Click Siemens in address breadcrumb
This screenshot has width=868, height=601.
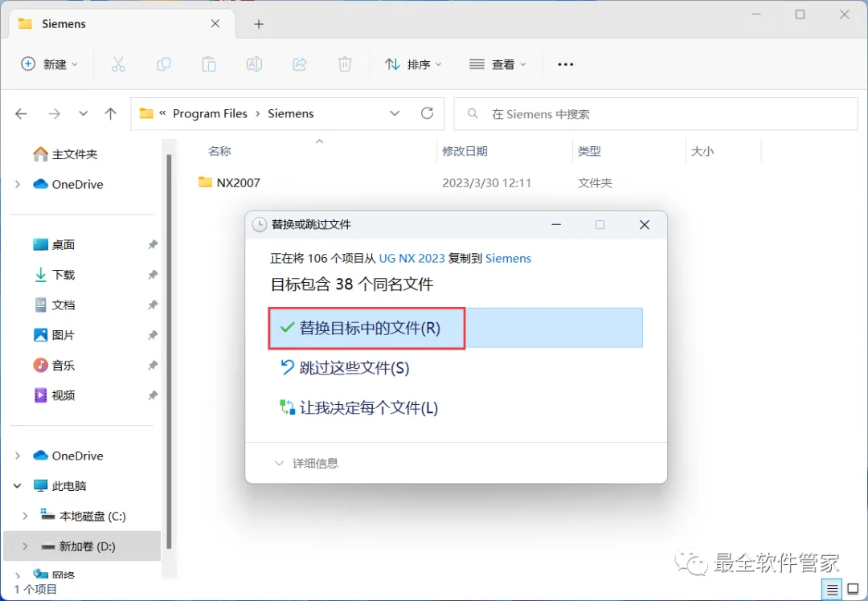coord(291,113)
